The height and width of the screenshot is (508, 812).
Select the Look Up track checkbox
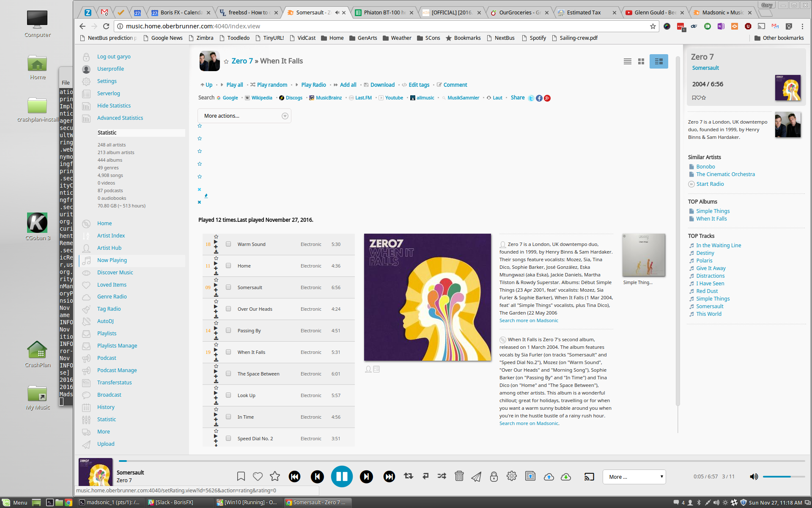point(228,395)
